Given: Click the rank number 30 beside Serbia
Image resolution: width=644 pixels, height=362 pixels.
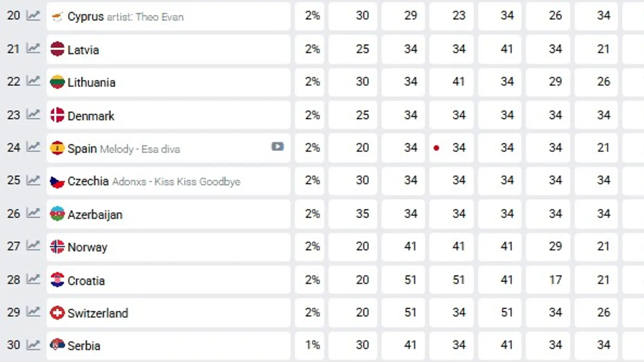Looking at the screenshot, I should (14, 345).
